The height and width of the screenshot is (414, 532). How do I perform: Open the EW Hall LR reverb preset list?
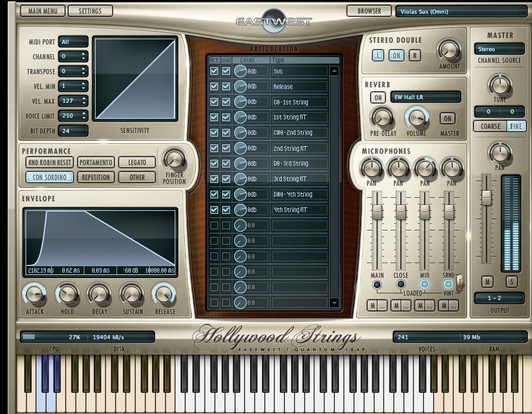(426, 97)
